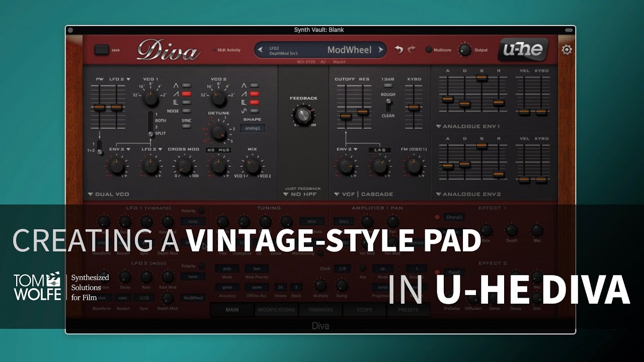
Task: Open the NO HPF module selector
Action: click(x=300, y=194)
